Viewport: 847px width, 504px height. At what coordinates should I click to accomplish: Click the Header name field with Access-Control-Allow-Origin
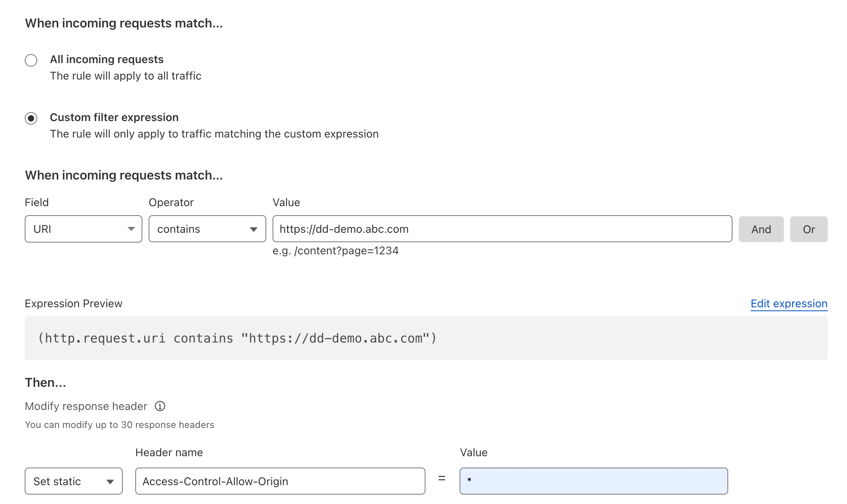[280, 481]
